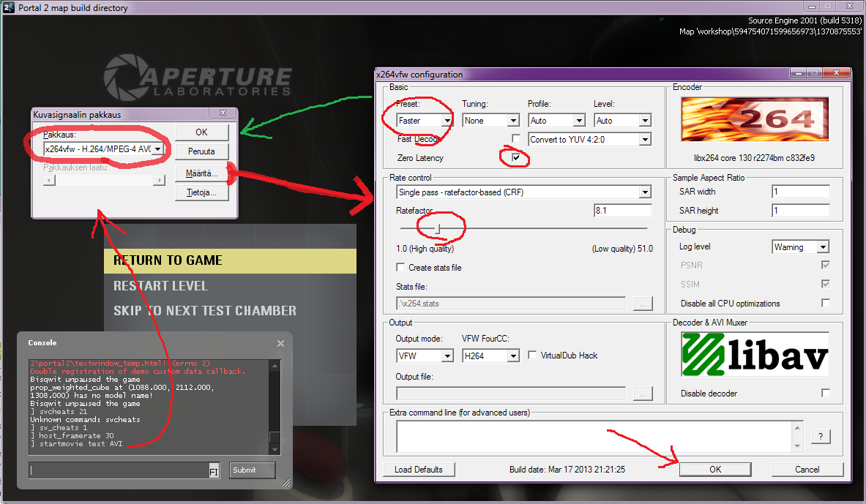The width and height of the screenshot is (866, 504).
Task: Select RETURN TO GAME menu item
Action: coord(231,260)
